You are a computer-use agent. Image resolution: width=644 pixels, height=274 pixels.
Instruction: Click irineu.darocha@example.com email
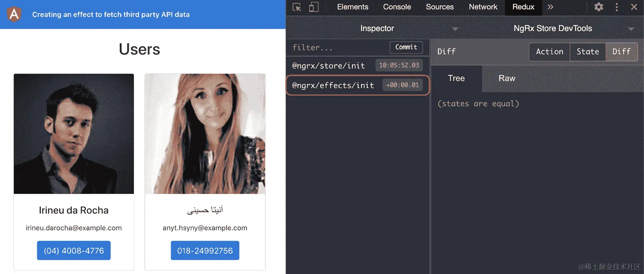(74, 228)
